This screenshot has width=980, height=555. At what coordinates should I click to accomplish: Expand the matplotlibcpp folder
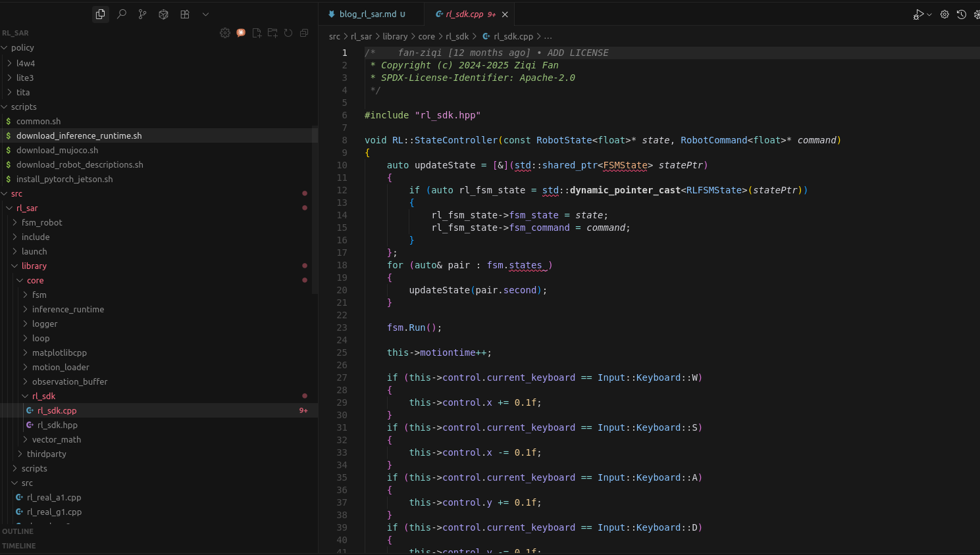pyautogui.click(x=158, y=352)
